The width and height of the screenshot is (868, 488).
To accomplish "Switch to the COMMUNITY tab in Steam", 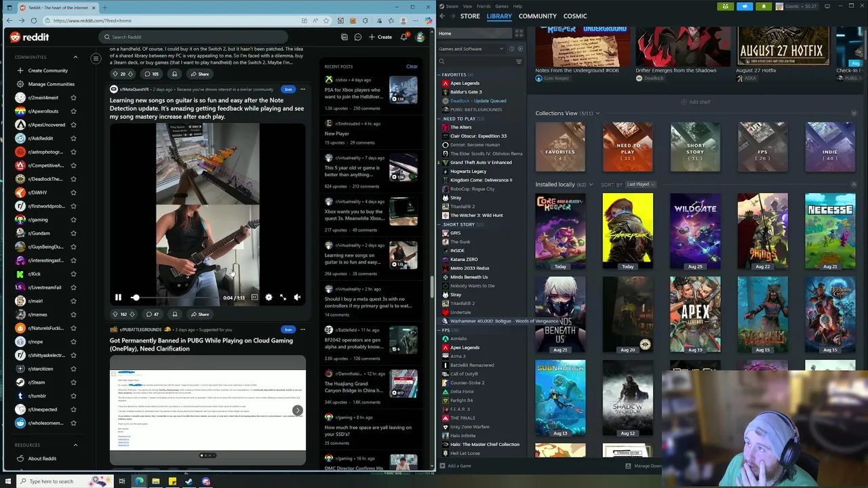I will [537, 16].
